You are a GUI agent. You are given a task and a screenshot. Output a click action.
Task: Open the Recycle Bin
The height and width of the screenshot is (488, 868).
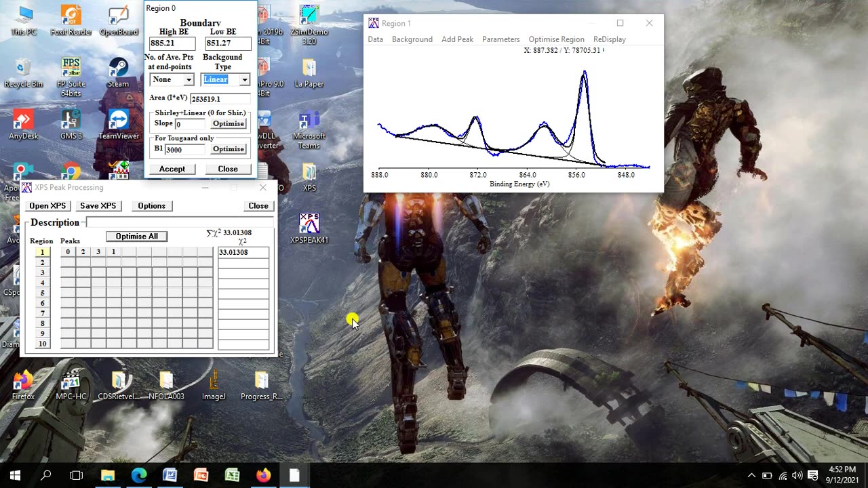click(x=24, y=73)
